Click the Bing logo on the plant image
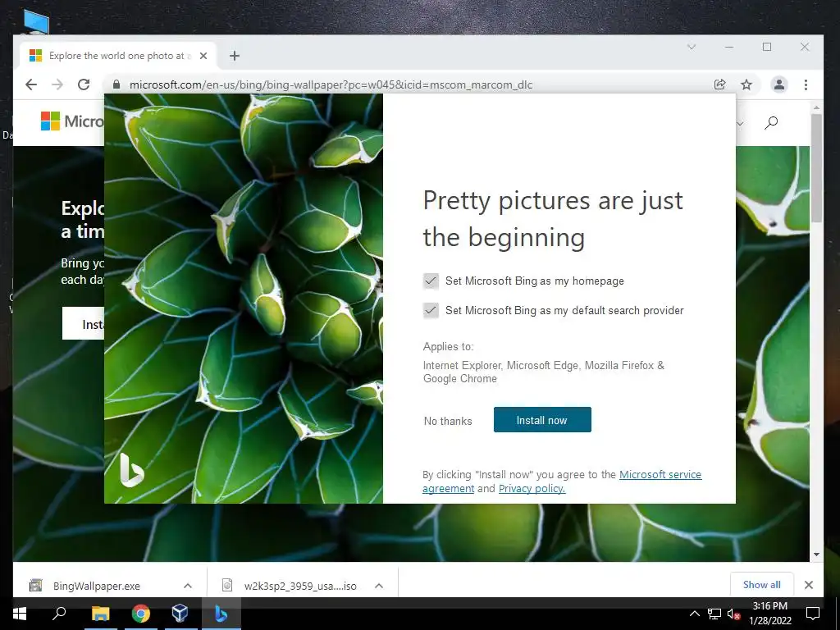 click(131, 470)
